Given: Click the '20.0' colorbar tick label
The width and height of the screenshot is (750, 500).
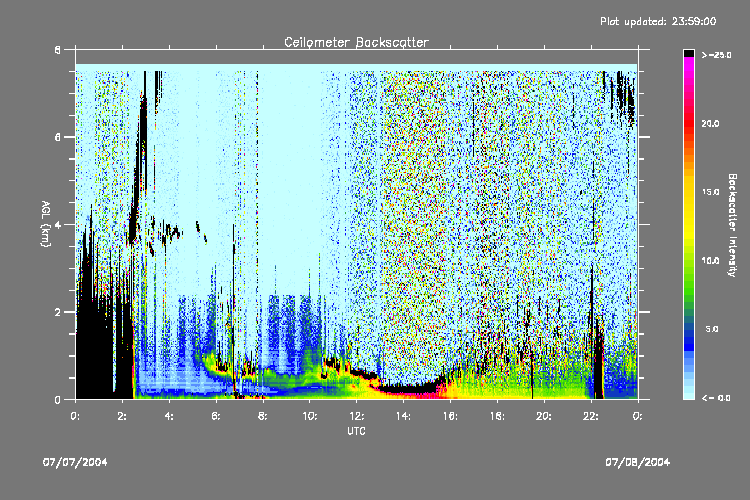Looking at the screenshot, I should [710, 123].
